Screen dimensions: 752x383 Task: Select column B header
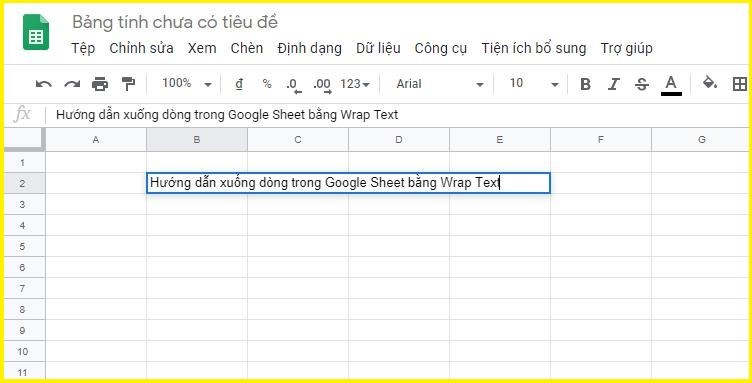[x=197, y=139]
